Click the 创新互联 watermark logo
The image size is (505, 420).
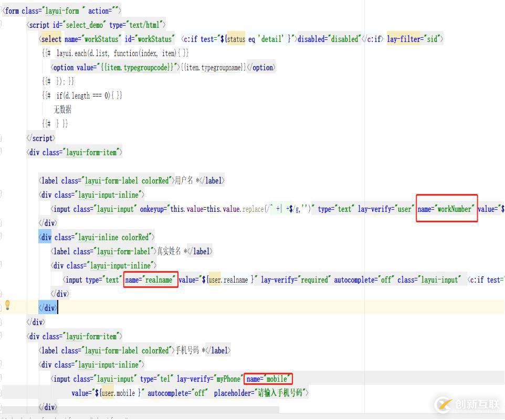click(x=468, y=404)
